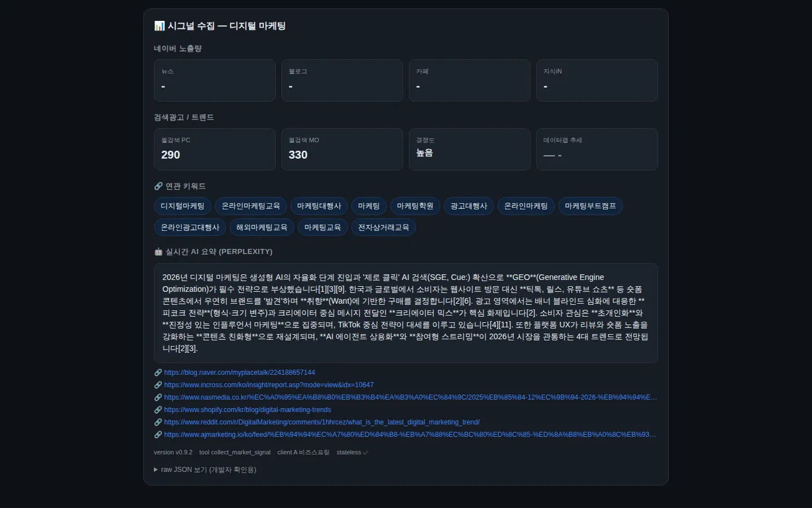The height and width of the screenshot is (508, 812).
Task: Select the 광고대행사 keyword chip
Action: pos(469,206)
